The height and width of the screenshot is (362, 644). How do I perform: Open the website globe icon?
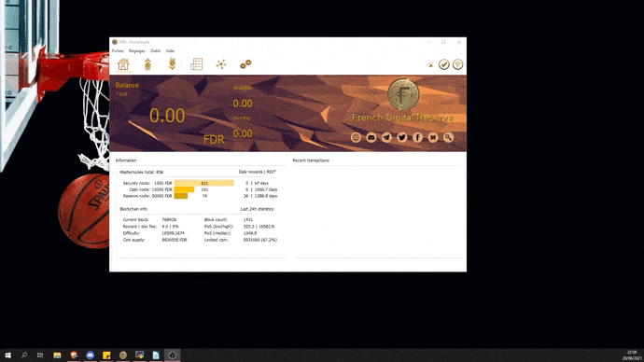point(357,137)
